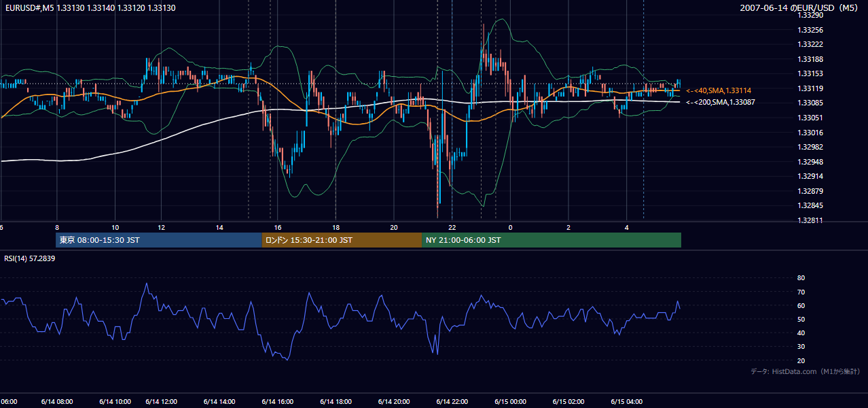The image size is (868, 408).
Task: Click the 6/14 22:00 bottom time label
Action: point(452,402)
